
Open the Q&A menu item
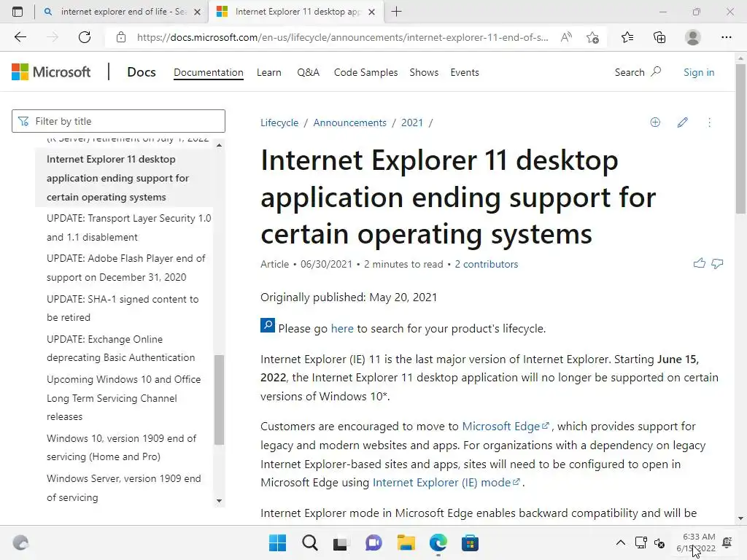click(309, 72)
